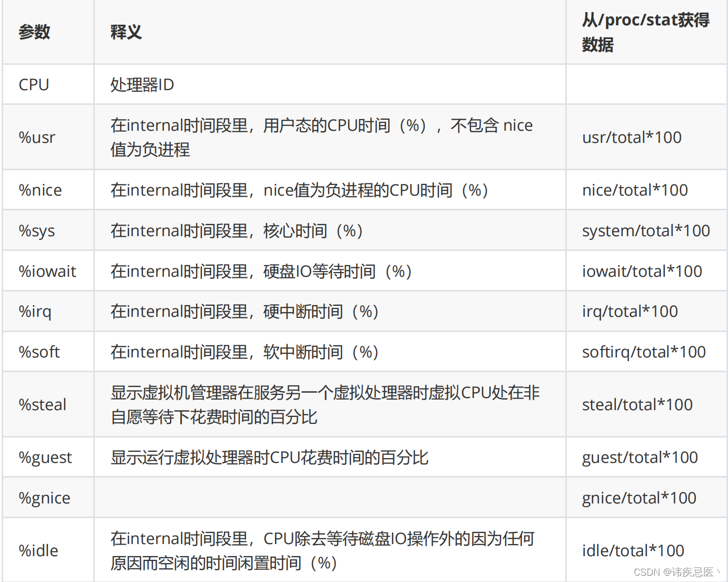
Task: Click the '从/proc/stat获得数据' column header
Action: [646, 32]
